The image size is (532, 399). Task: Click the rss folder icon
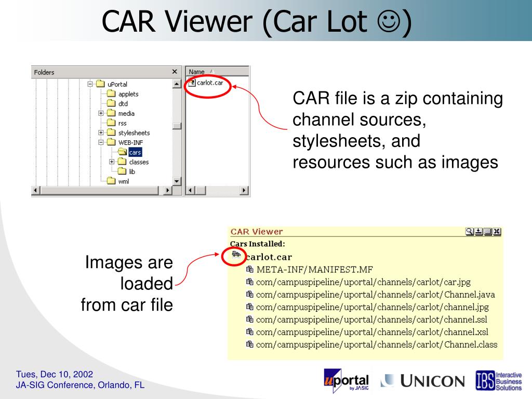(111, 123)
